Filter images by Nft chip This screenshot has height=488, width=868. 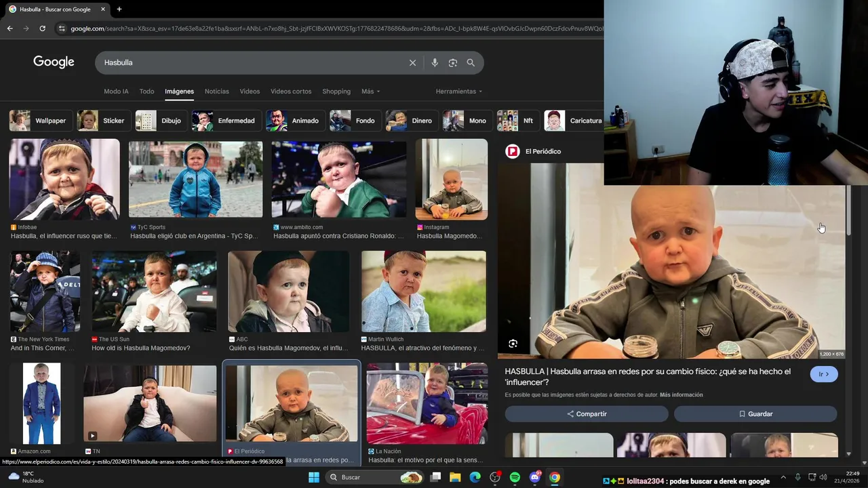517,121
